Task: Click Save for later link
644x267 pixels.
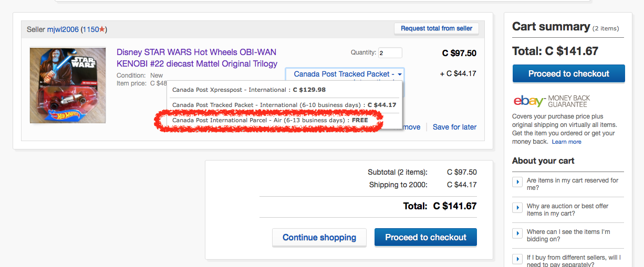Action: pyautogui.click(x=454, y=127)
